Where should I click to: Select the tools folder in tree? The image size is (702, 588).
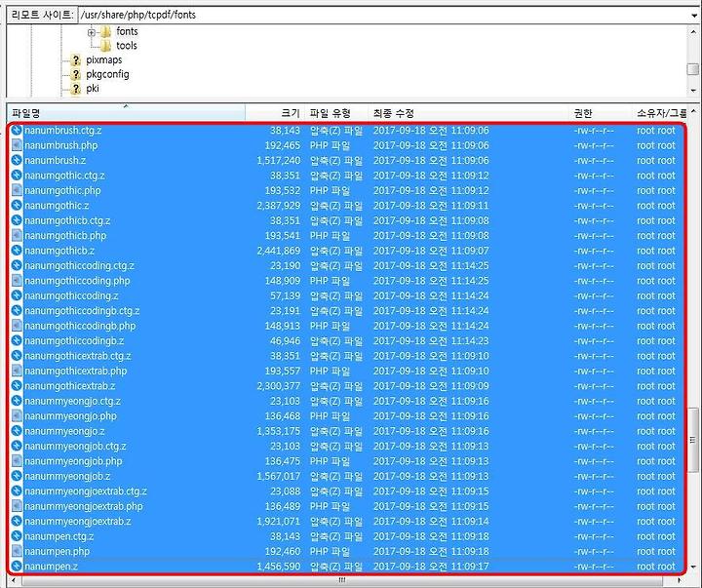point(127,46)
